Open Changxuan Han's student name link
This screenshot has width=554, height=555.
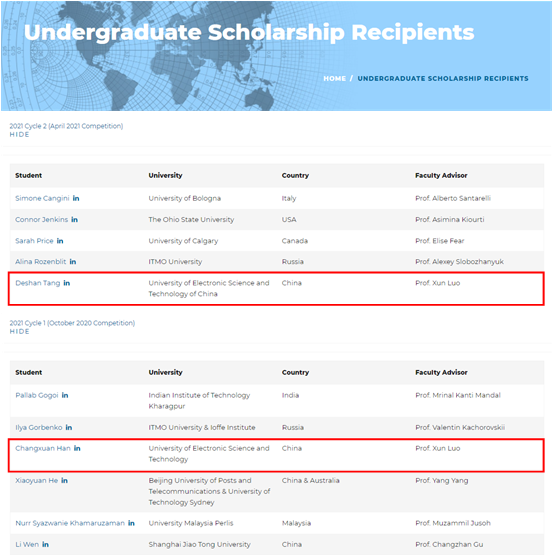tap(43, 448)
